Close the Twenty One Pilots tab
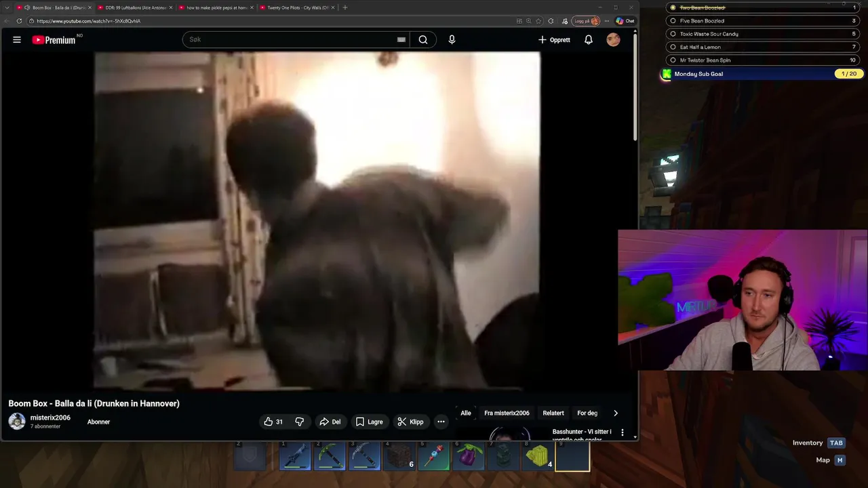The image size is (868, 488). pyautogui.click(x=333, y=7)
